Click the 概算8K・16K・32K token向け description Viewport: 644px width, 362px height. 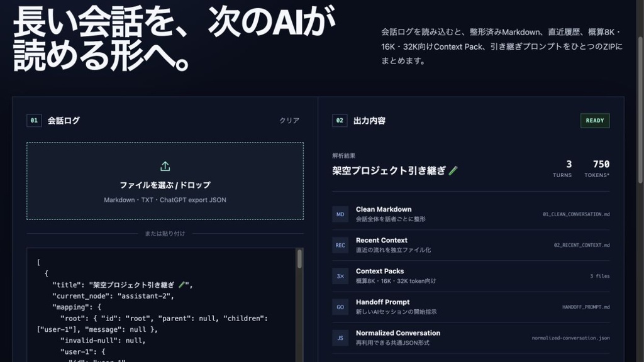(x=396, y=281)
